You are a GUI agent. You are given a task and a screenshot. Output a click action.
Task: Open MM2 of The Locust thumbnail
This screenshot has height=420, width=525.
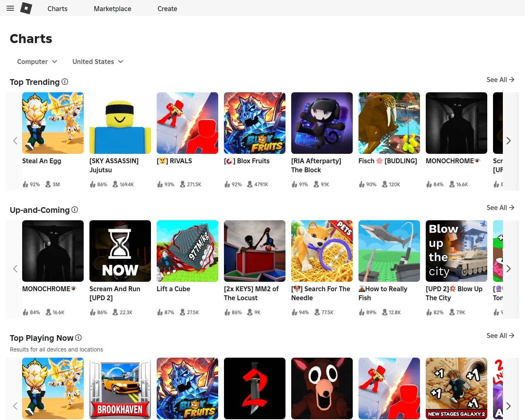(255, 251)
